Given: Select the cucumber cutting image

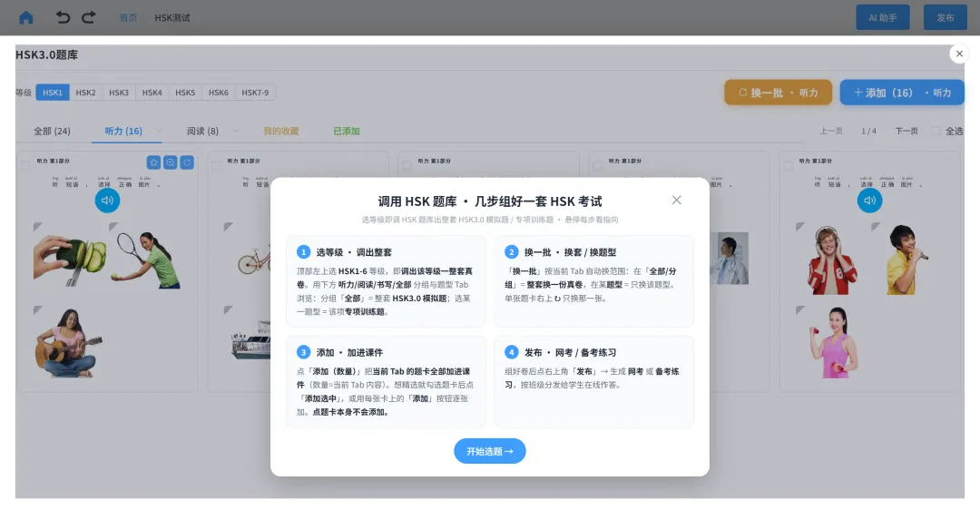Looking at the screenshot, I should coord(70,260).
